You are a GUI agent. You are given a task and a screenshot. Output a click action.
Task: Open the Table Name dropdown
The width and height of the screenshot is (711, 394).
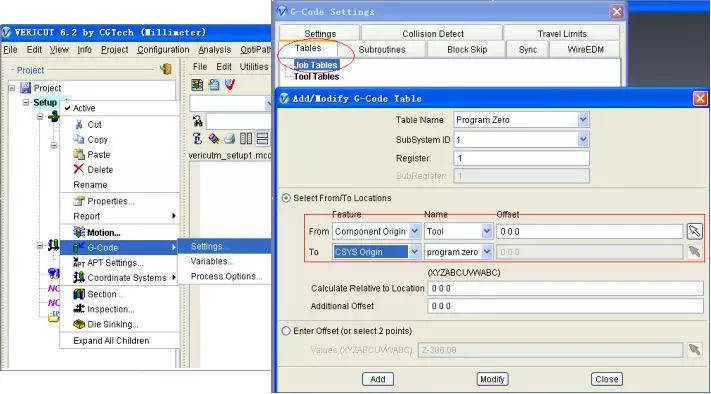tap(583, 120)
